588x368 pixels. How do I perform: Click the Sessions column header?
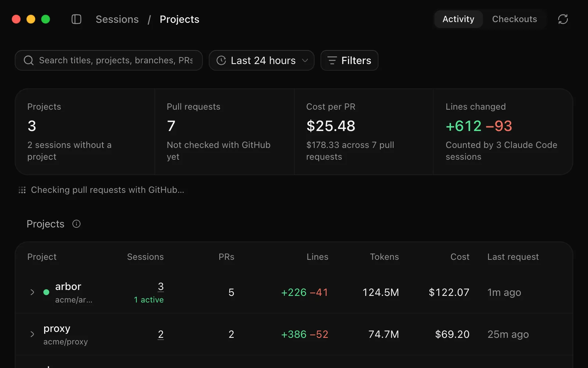click(145, 257)
